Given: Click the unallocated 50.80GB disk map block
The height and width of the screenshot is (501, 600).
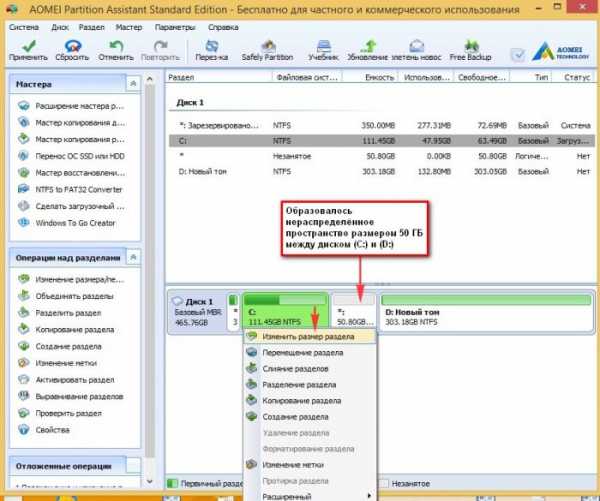Looking at the screenshot, I should coord(354,312).
